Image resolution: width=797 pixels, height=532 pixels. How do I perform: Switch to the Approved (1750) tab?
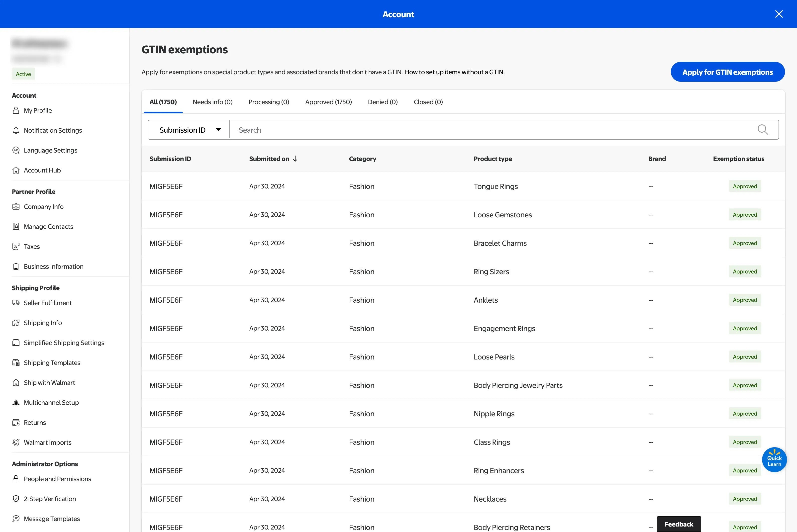click(x=328, y=102)
